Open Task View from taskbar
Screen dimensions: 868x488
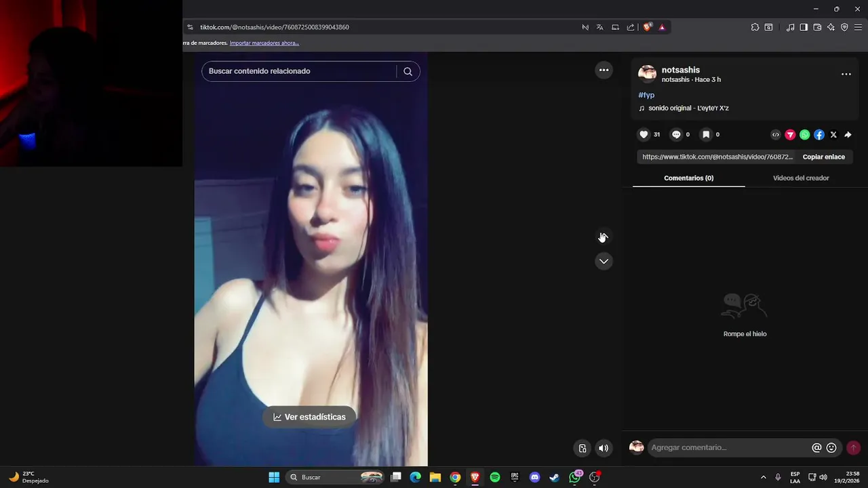click(396, 477)
